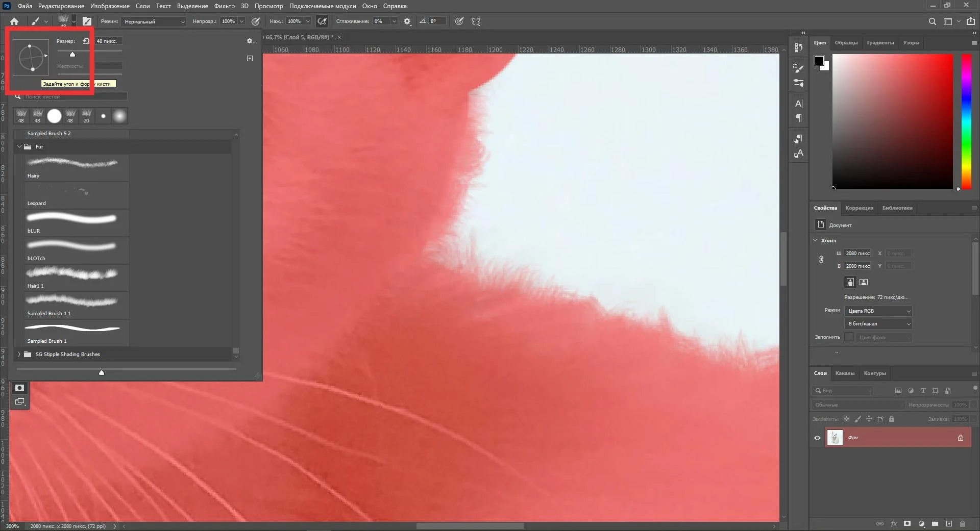Image resolution: width=980 pixels, height=531 pixels.
Task: Click the symmetry paint butterfly icon
Action: point(476,21)
